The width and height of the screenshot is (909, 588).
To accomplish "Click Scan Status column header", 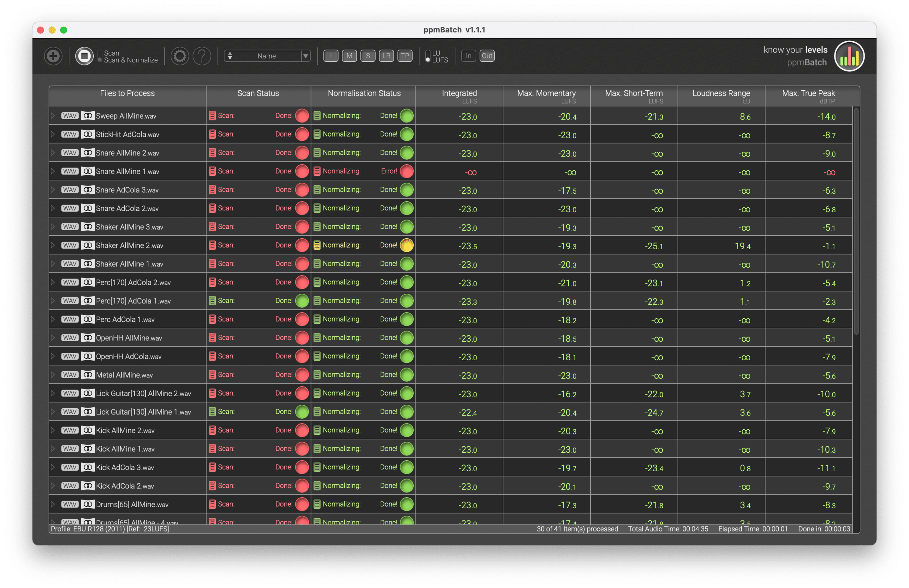I will pos(258,96).
